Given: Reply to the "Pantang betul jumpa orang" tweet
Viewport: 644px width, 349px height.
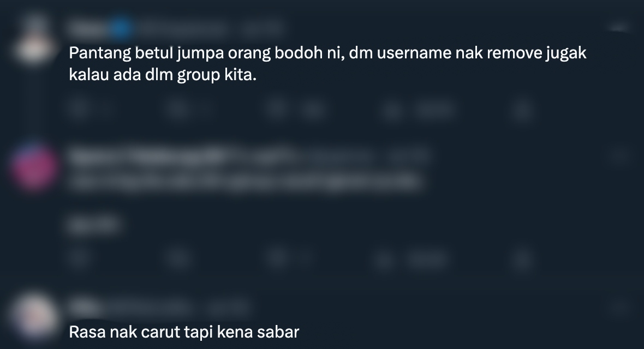Looking at the screenshot, I should pos(79,109).
